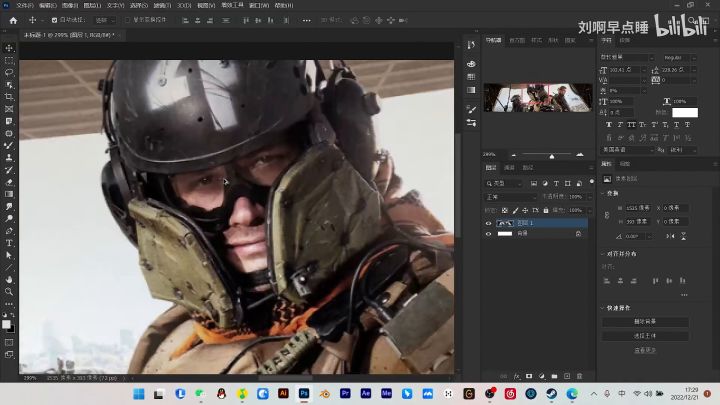Image resolution: width=720 pixels, height=405 pixels.
Task: Collapse the Transform section in Properties
Action: coord(603,193)
